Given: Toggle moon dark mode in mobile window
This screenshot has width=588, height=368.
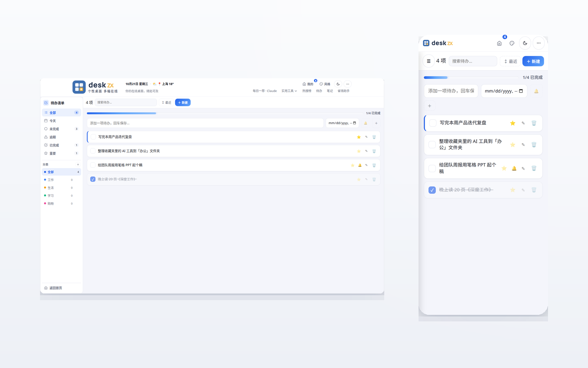Looking at the screenshot, I should tap(525, 43).
